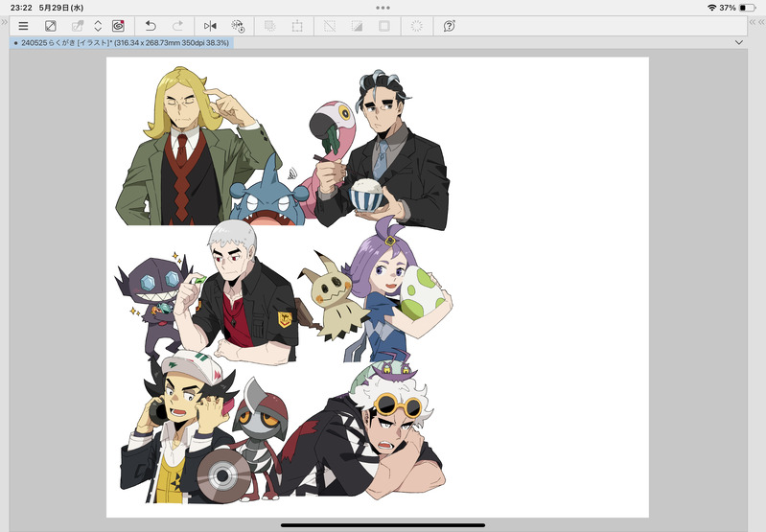
Task: Redo the undone action
Action: click(177, 26)
